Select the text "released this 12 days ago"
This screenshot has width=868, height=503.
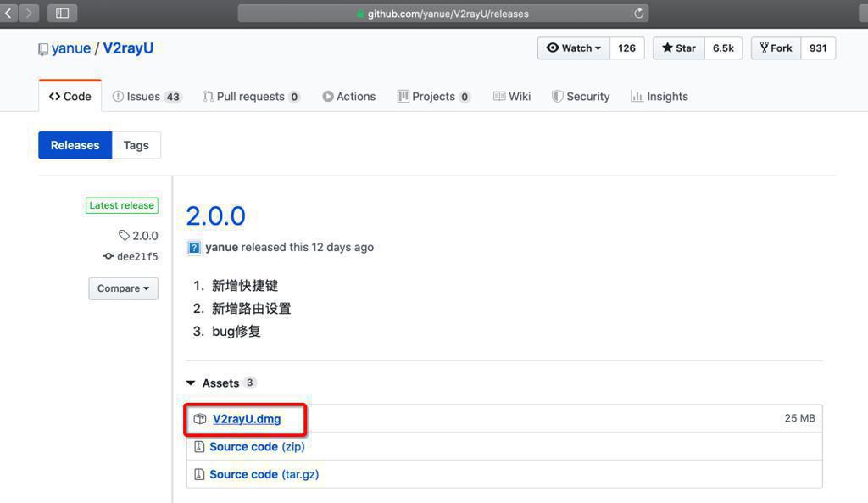[x=307, y=247]
